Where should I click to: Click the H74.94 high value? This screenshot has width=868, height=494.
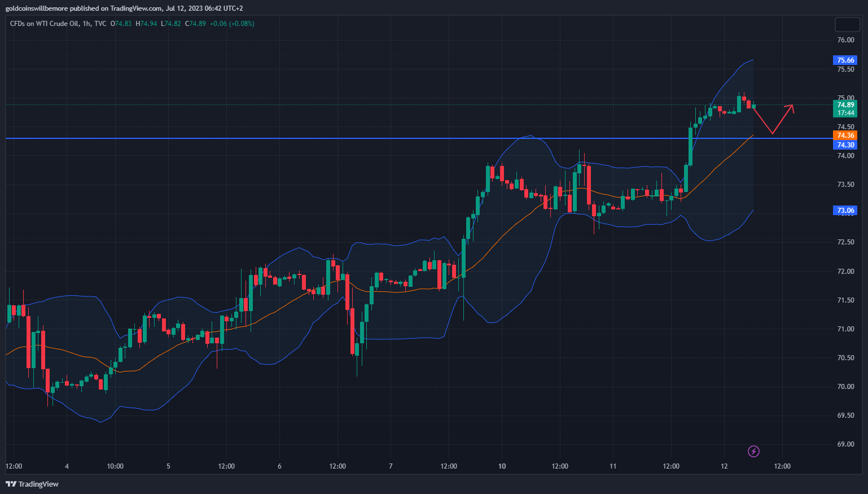tap(146, 24)
